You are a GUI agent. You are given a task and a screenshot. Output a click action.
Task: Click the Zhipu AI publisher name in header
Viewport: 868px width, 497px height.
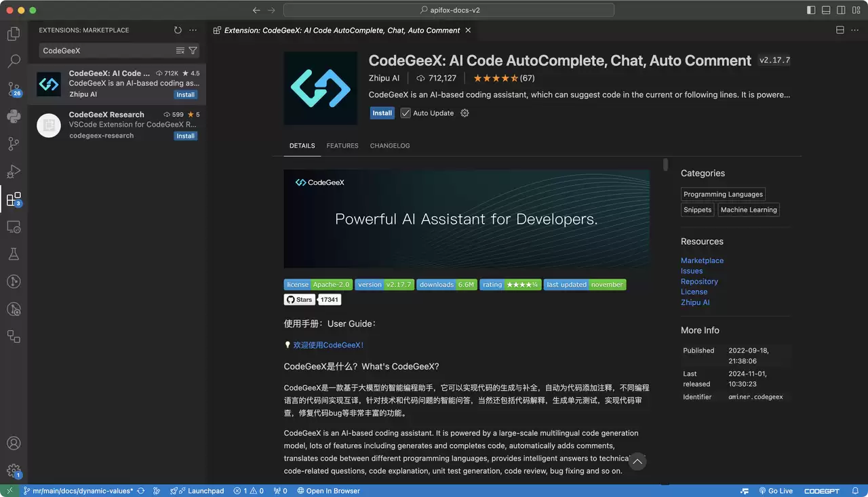[384, 78]
